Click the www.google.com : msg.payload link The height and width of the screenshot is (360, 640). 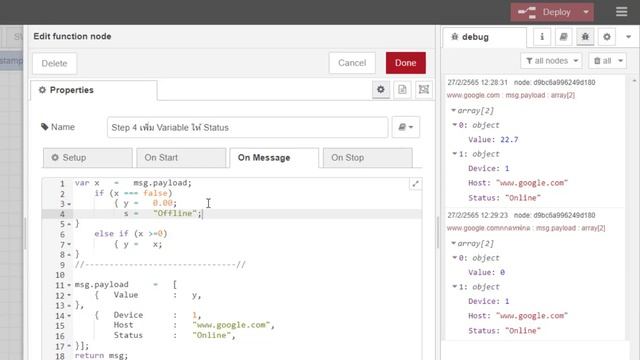click(511, 95)
